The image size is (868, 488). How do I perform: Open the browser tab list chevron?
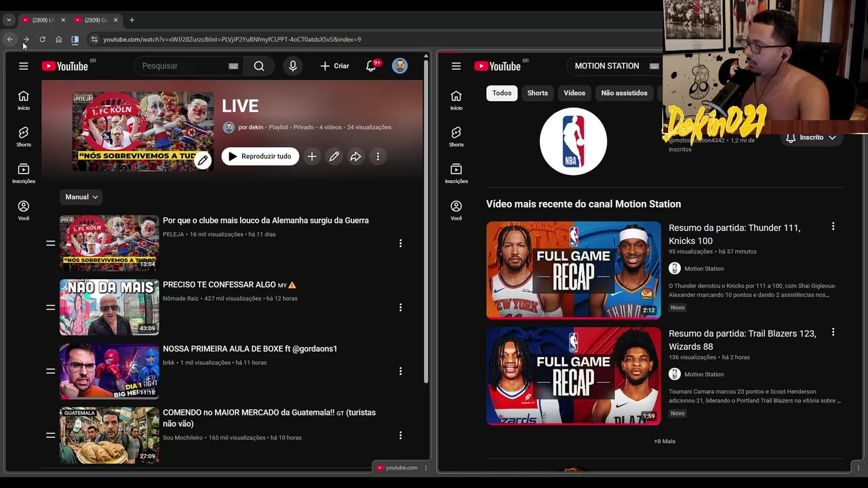coord(9,20)
